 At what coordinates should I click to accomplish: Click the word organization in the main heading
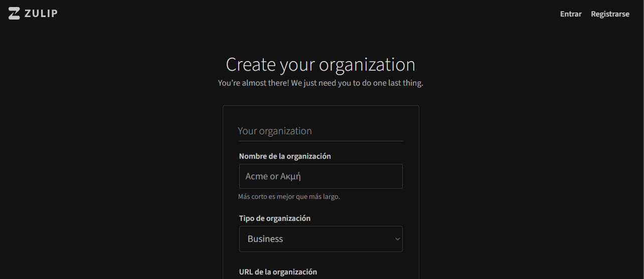pos(367,65)
